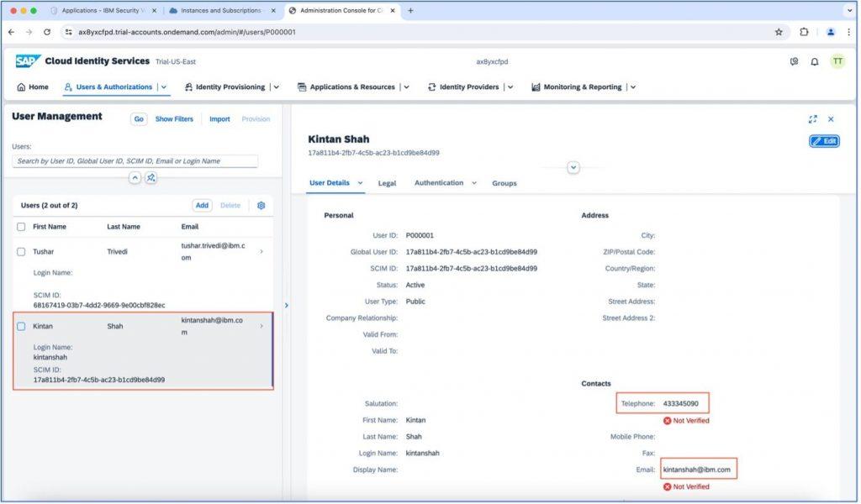The image size is (861, 504).
Task: Check the box for Tushar Trivedi
Action: tap(21, 252)
